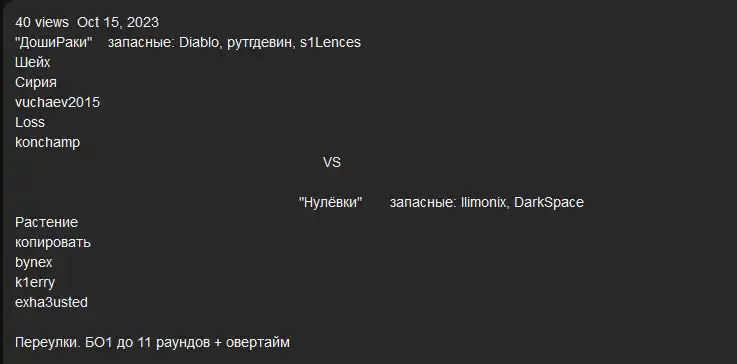737x364 pixels.
Task: Click the '40 views' text
Action: [x=42, y=22]
